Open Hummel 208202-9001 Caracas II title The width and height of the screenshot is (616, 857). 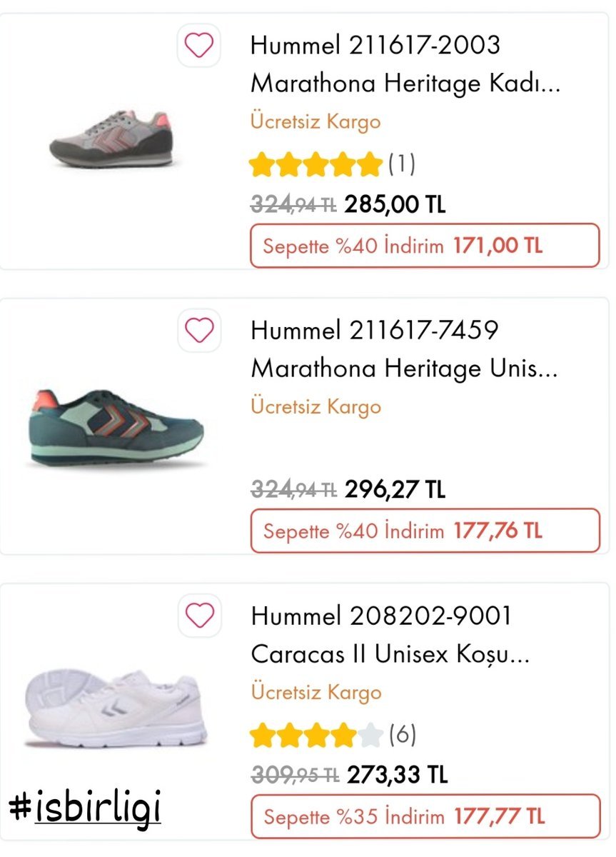[390, 635]
